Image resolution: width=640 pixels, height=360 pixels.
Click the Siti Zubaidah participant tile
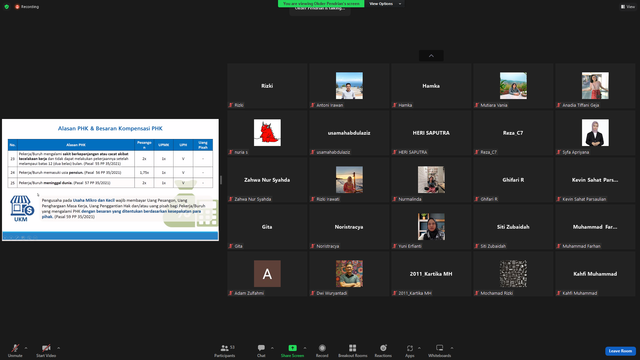tap(513, 227)
